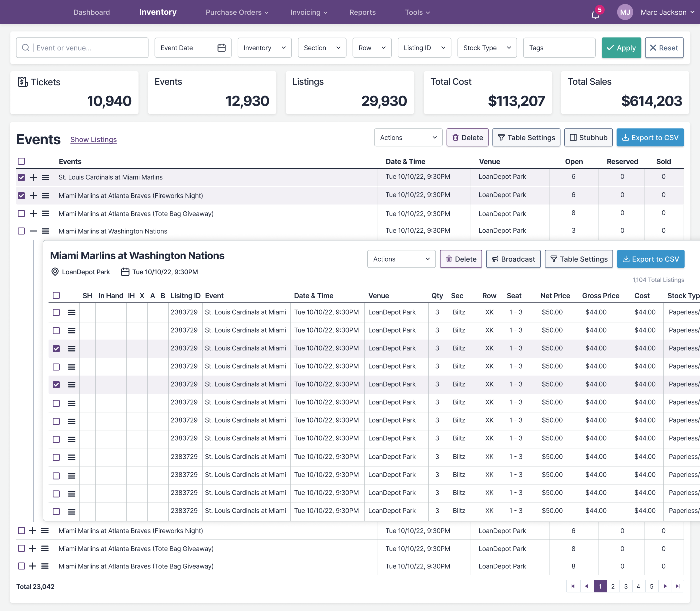Go to the last page of events
Viewport: 700px width, 611px height.
pos(677,586)
